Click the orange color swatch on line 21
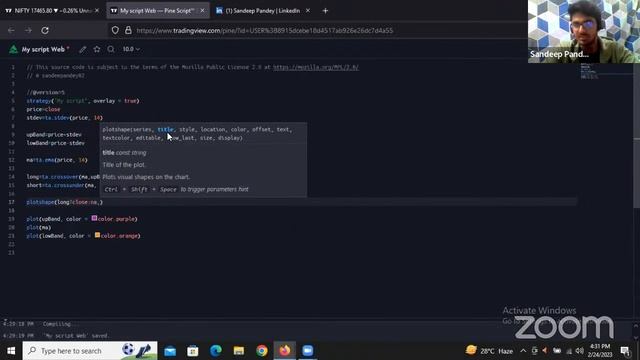 point(97,235)
